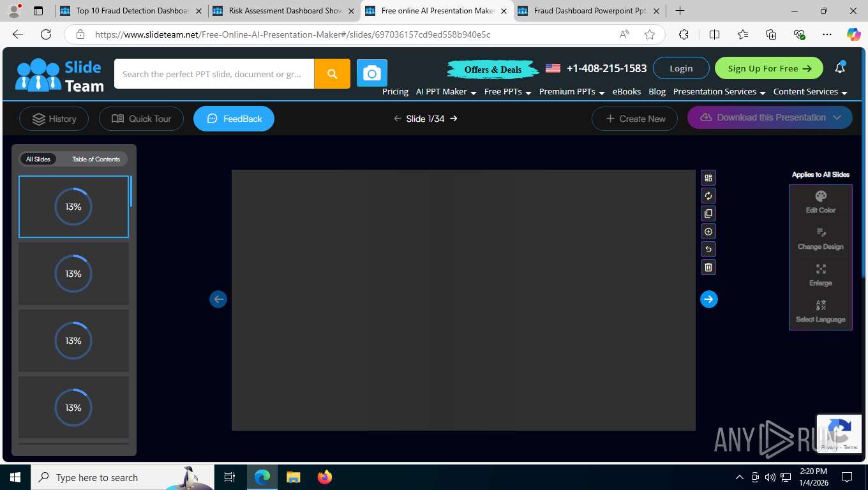The image size is (868, 490).
Task: Open Change Design option
Action: (x=821, y=239)
